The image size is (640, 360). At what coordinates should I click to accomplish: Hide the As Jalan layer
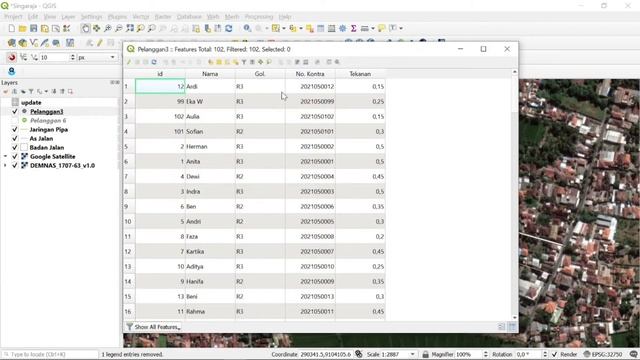15,138
